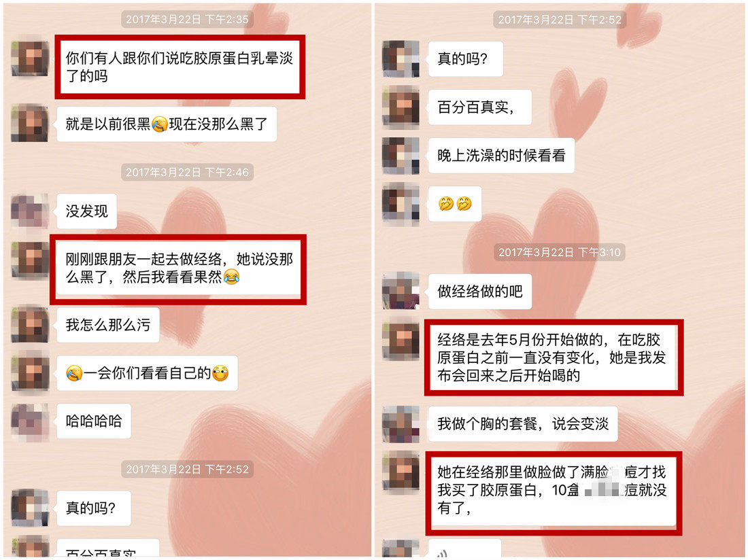Select the '做经络做的吧' message bubble

pyautogui.click(x=480, y=291)
